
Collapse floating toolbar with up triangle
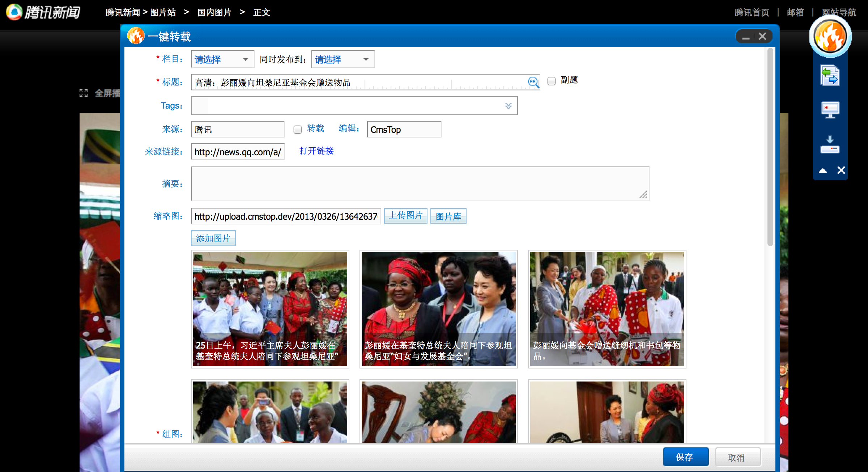(x=823, y=170)
